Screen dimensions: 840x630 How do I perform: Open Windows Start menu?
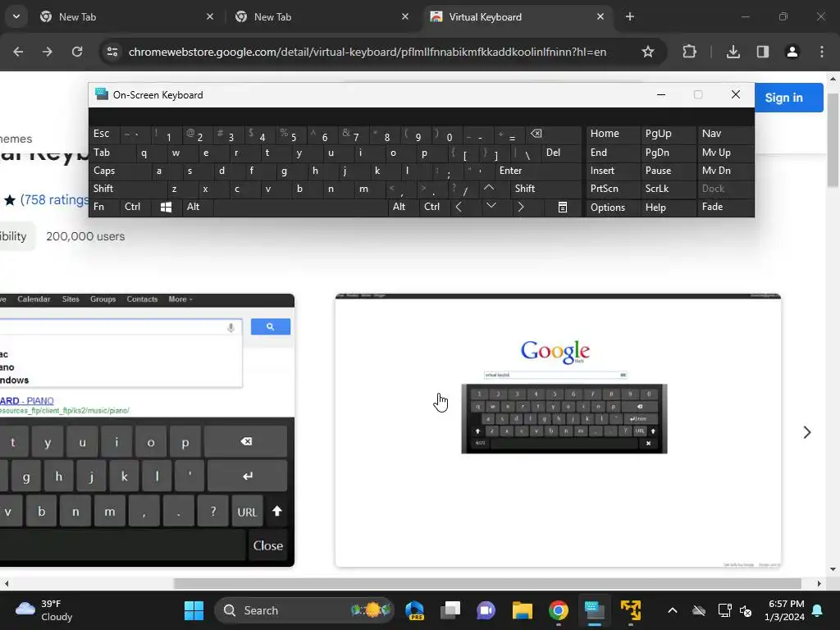[194, 610]
